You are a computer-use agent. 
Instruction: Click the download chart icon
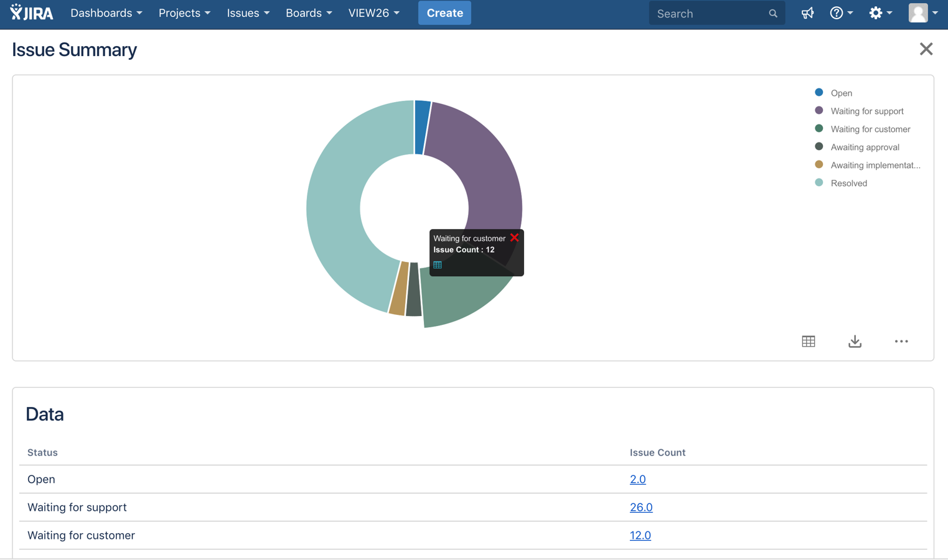(x=854, y=341)
